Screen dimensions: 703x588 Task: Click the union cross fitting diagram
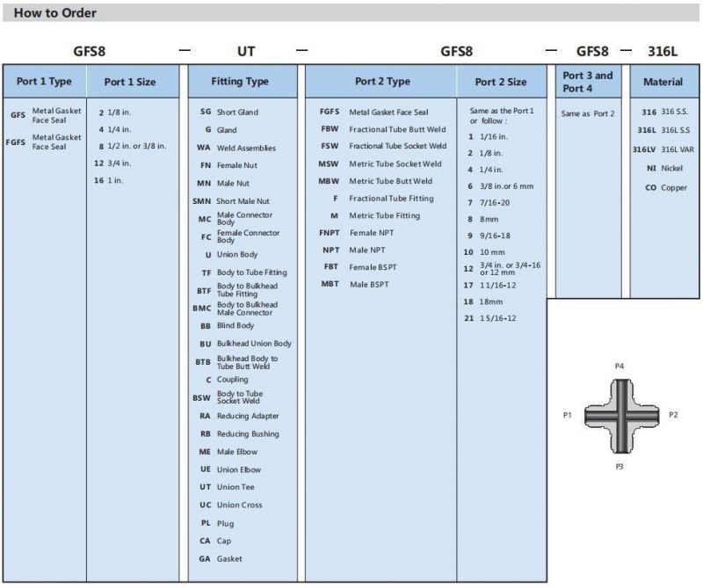621,416
